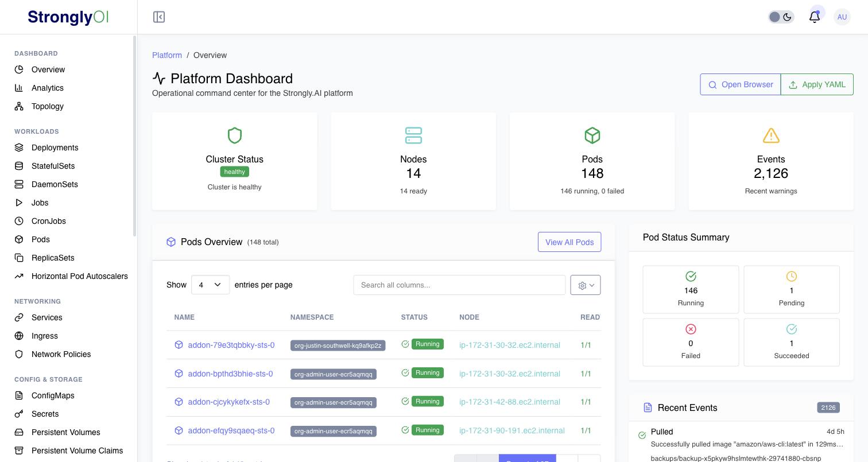Open the AU user avatar menu

[842, 17]
